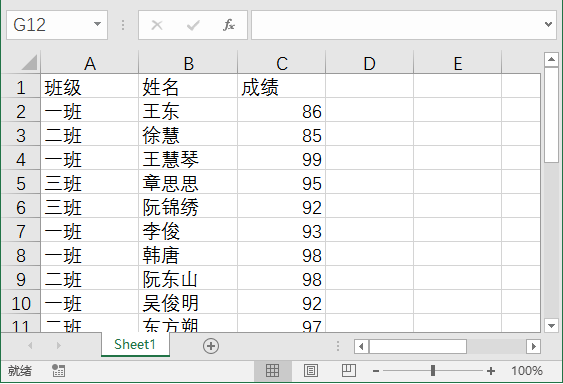Open the Name Box dropdown arrow
Viewport: 563px width, 384px height.
click(97, 24)
